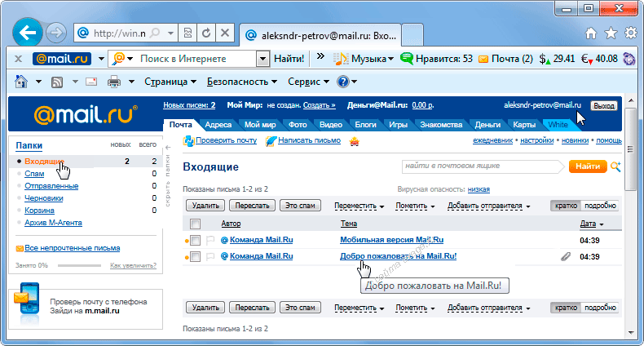The height and width of the screenshot is (346, 644).
Task: Click the euro exchange rate 40.08
Action: pyautogui.click(x=599, y=59)
